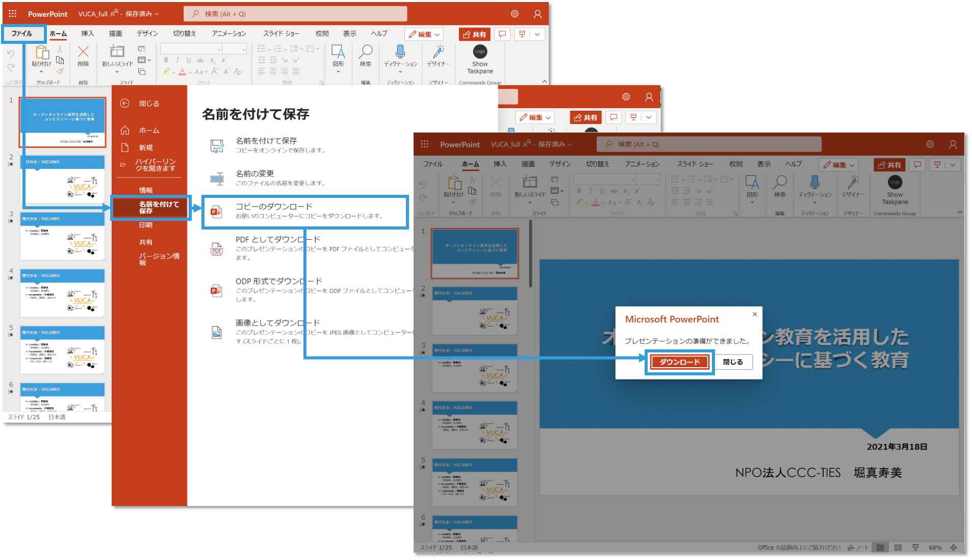Click the 新しいスライド icon
This screenshot has width=972, height=560.
117,52
